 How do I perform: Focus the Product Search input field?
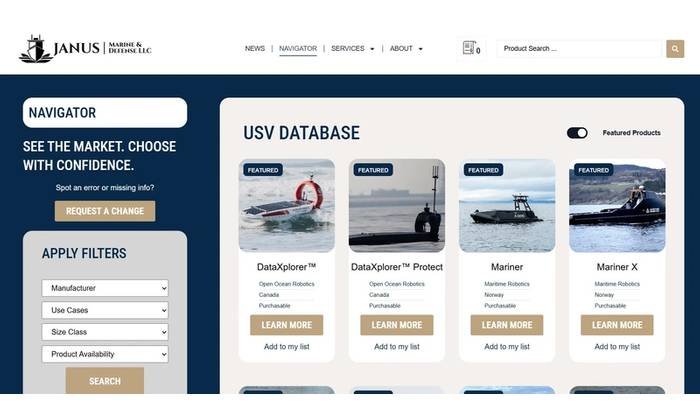tap(580, 48)
